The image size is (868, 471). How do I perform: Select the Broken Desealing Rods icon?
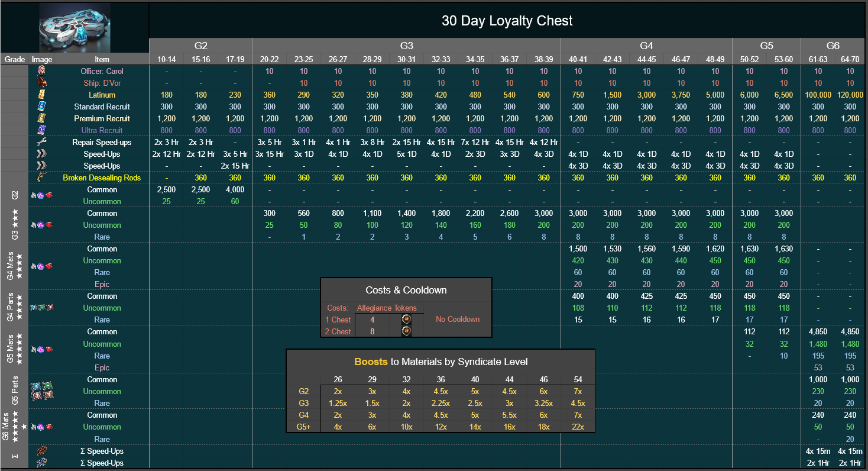click(x=41, y=178)
